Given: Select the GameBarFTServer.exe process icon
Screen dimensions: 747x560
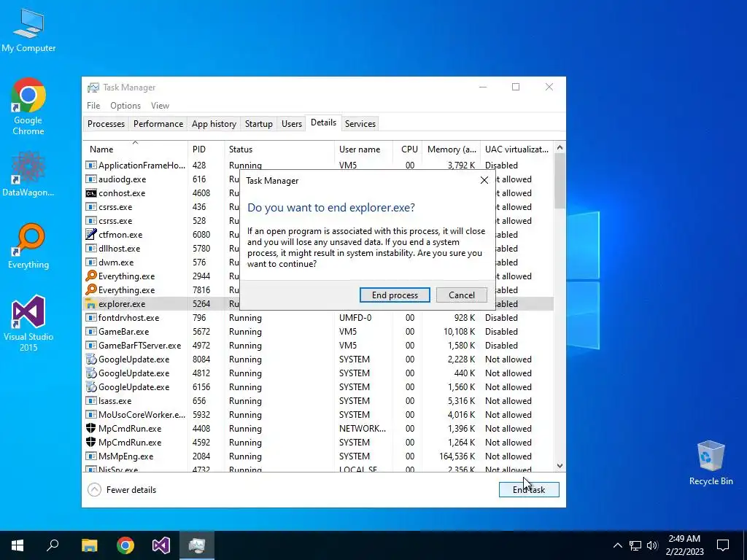Looking at the screenshot, I should coord(91,345).
